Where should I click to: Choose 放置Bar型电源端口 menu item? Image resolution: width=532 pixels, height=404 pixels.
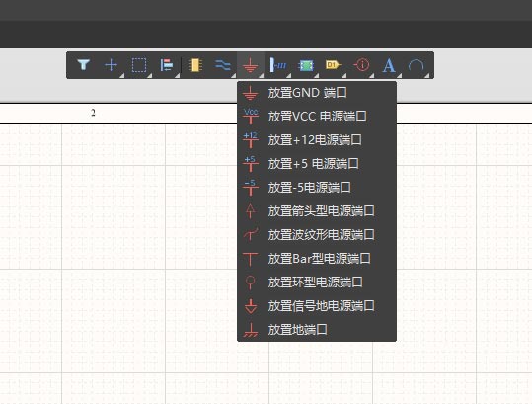pyautogui.click(x=317, y=259)
